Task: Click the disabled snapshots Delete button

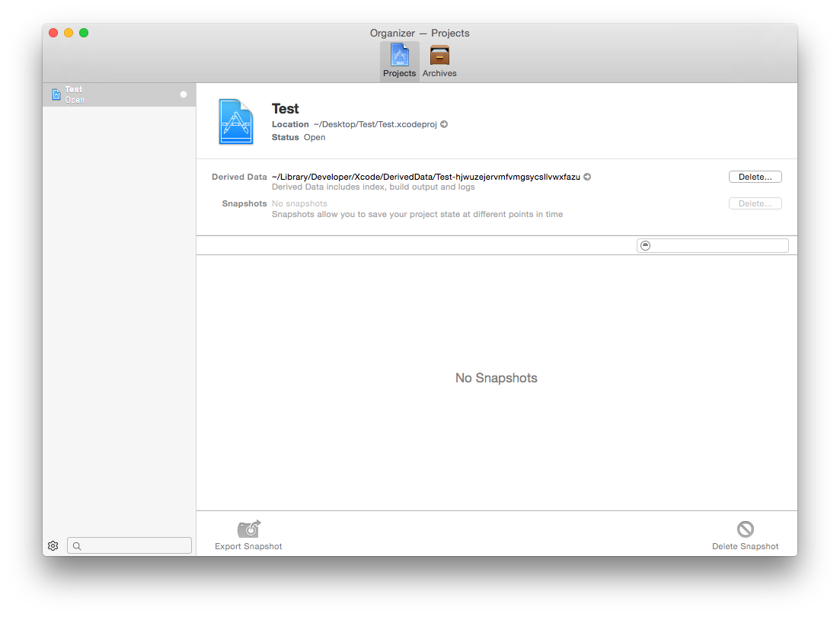Action: (x=755, y=203)
